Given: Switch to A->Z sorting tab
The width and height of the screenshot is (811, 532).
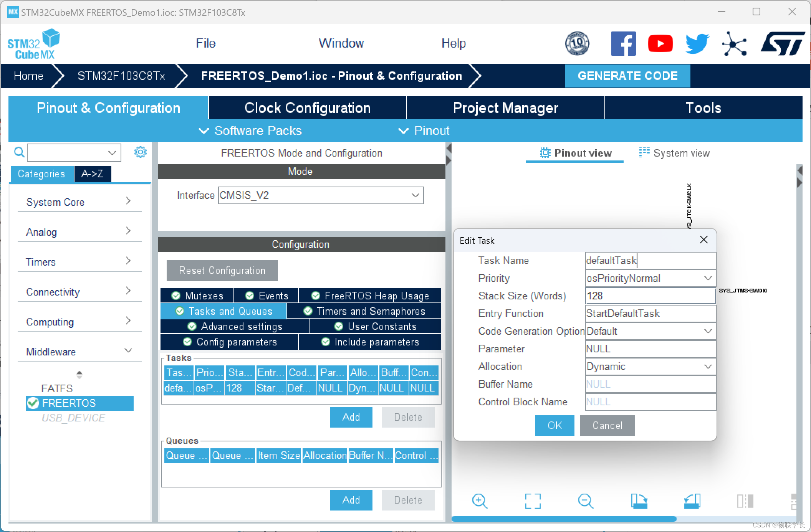Looking at the screenshot, I should pos(92,174).
